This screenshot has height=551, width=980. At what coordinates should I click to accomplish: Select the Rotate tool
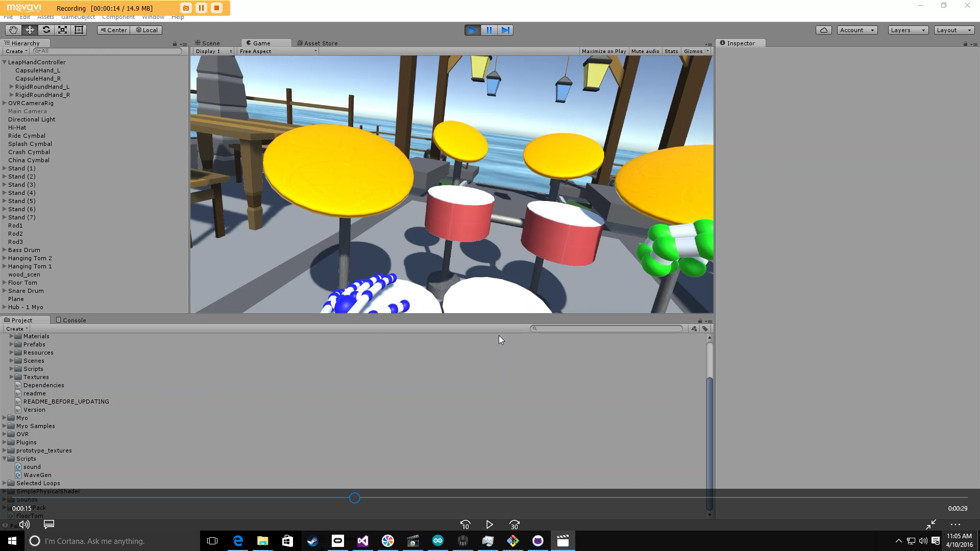(x=46, y=30)
